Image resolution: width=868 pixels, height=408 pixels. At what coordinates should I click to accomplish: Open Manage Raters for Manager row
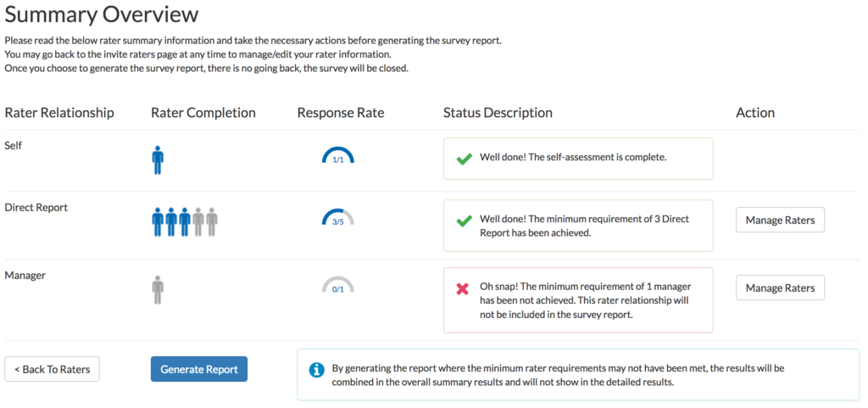780,288
